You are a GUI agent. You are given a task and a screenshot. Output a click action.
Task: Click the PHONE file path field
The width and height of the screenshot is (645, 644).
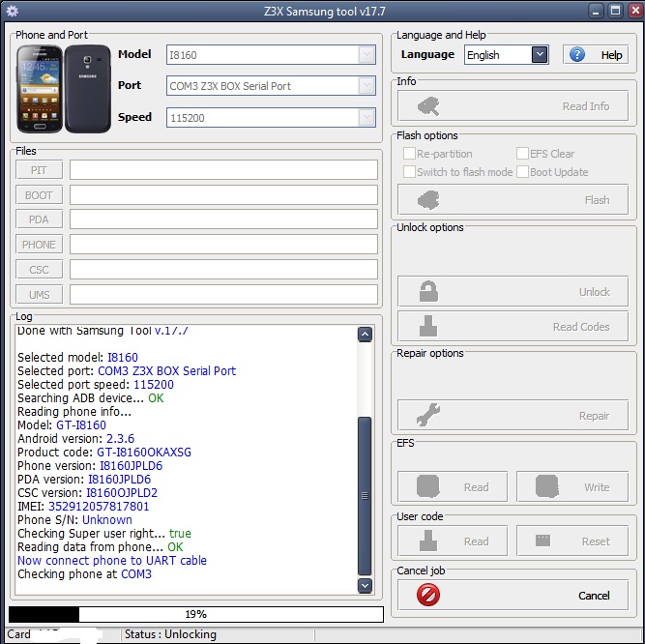coord(223,245)
